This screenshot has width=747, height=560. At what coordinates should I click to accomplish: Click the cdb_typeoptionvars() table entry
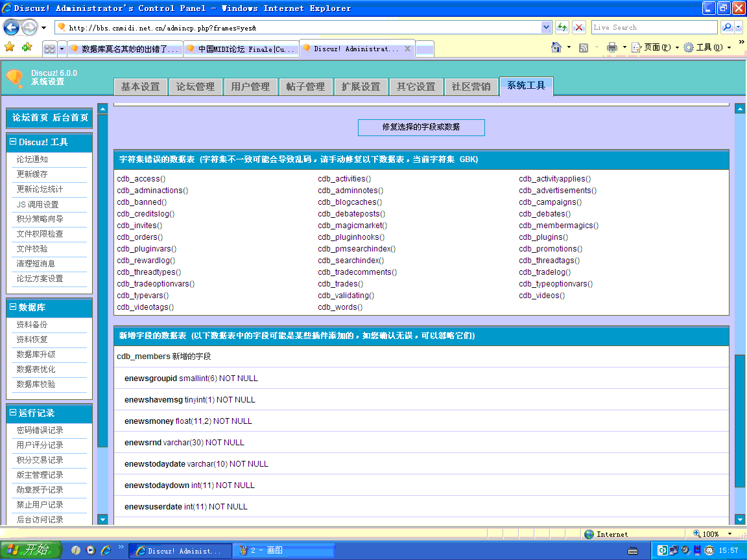point(556,284)
